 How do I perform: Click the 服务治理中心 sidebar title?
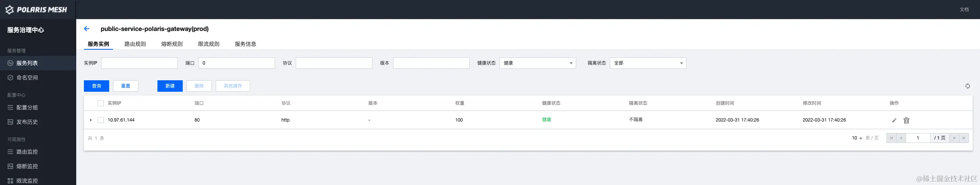pyautogui.click(x=26, y=30)
